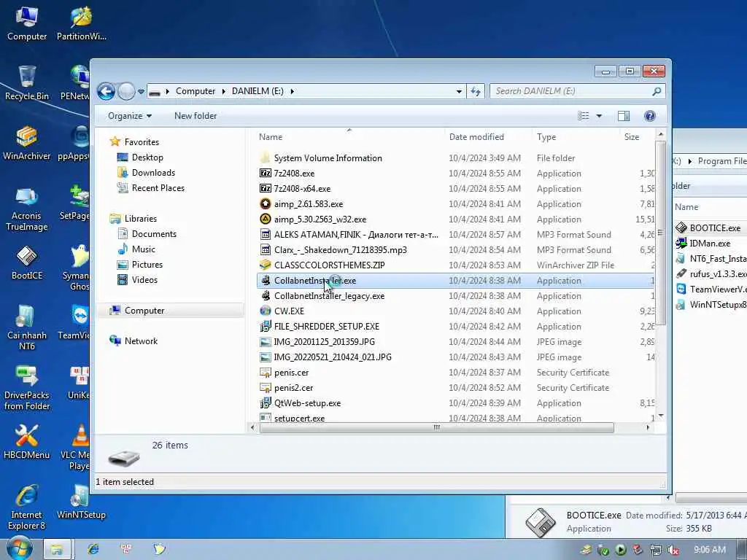Click the Forward navigation arrow

tap(126, 91)
